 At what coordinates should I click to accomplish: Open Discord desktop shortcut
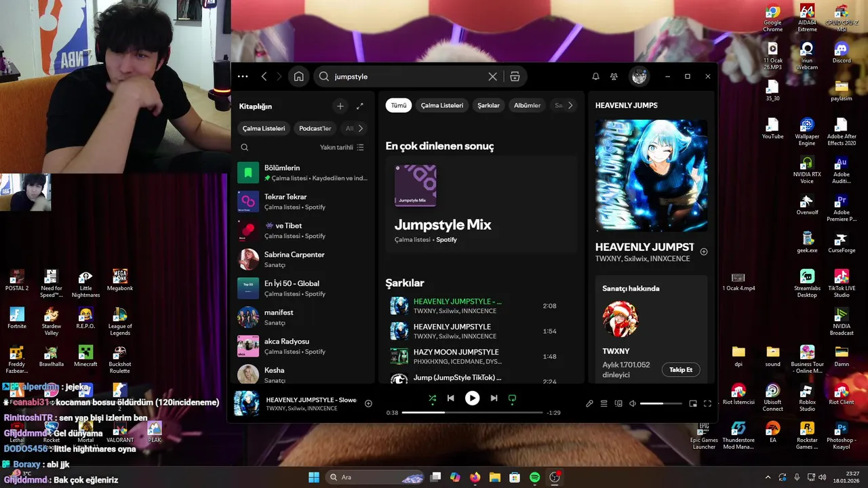(842, 52)
